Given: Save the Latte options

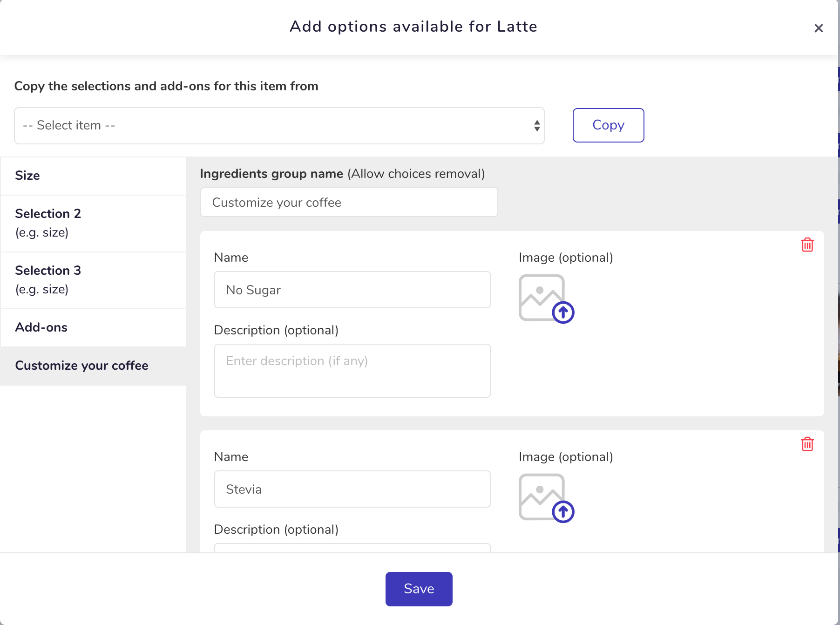Looking at the screenshot, I should [x=419, y=589].
